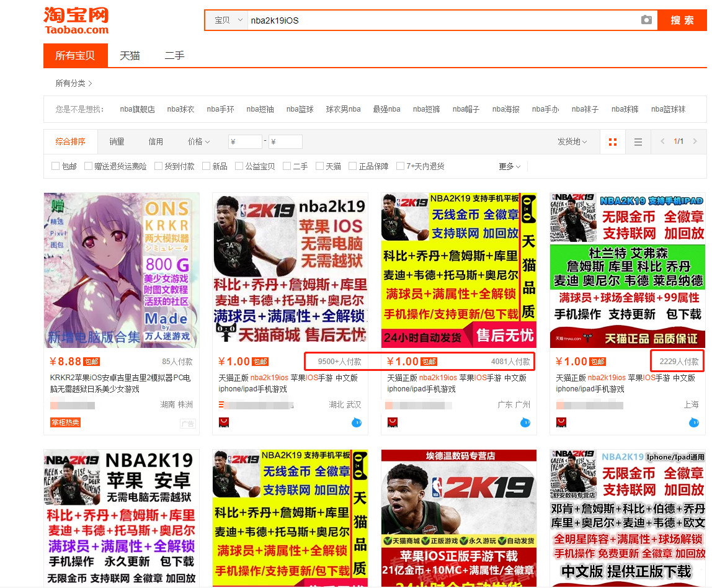Click the minimum price input field

244,141
